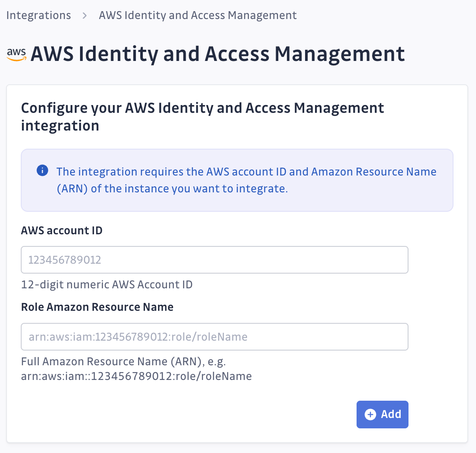
Task: Click the ARN example input showing arn:aws:iam placeholder
Action: click(x=215, y=336)
